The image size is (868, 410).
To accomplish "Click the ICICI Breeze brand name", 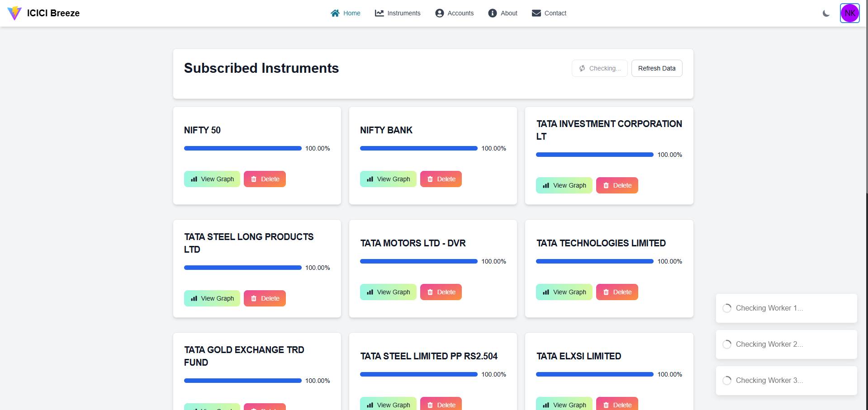I will point(53,13).
